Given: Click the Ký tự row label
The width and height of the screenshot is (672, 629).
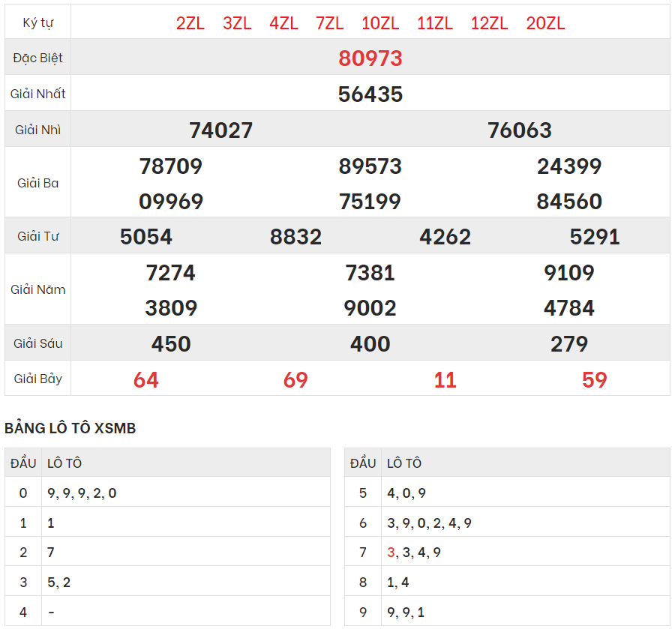Looking at the screenshot, I should click(x=37, y=22).
